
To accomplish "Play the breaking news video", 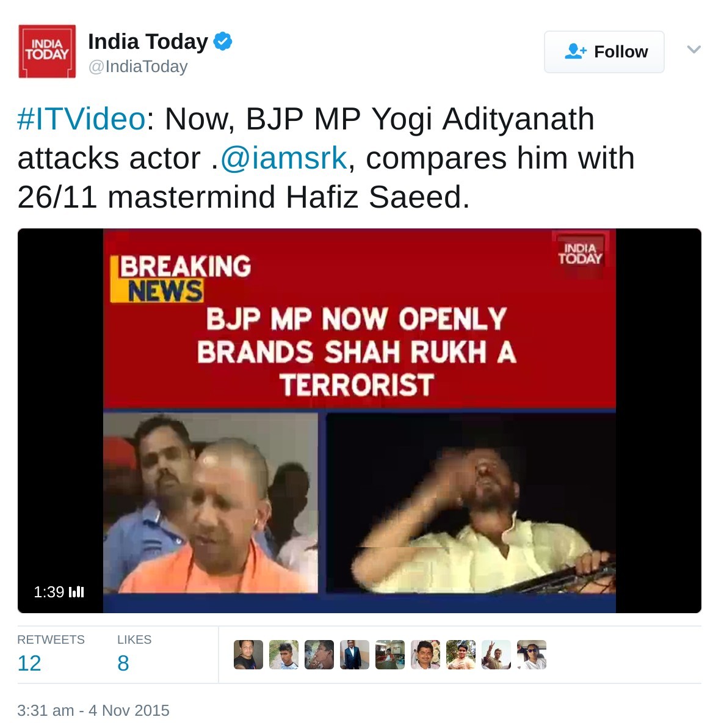I will pos(359,421).
